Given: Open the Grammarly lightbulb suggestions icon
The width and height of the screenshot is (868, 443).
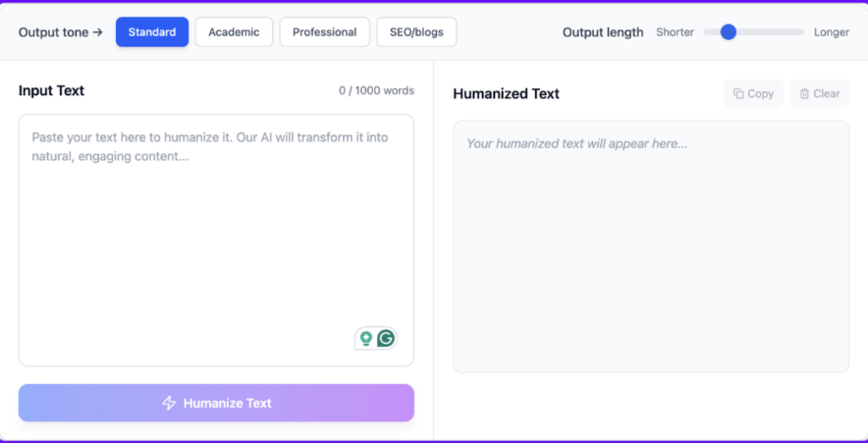Looking at the screenshot, I should pyautogui.click(x=366, y=338).
